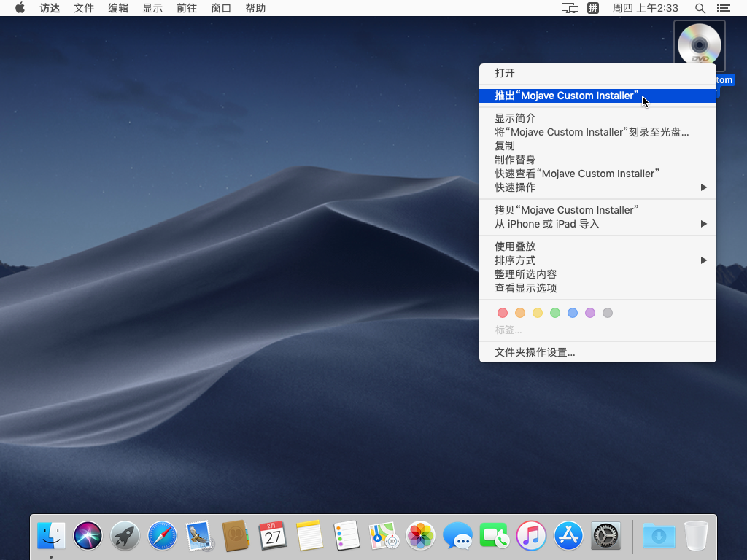Click the 周四 上午2:33 clock

pyautogui.click(x=645, y=8)
